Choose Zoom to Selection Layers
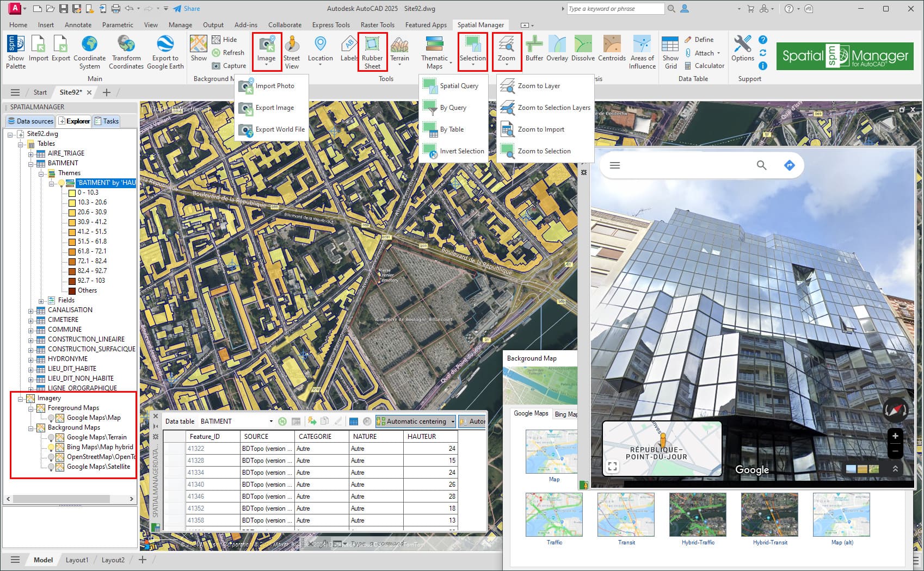This screenshot has width=924, height=571. point(545,108)
